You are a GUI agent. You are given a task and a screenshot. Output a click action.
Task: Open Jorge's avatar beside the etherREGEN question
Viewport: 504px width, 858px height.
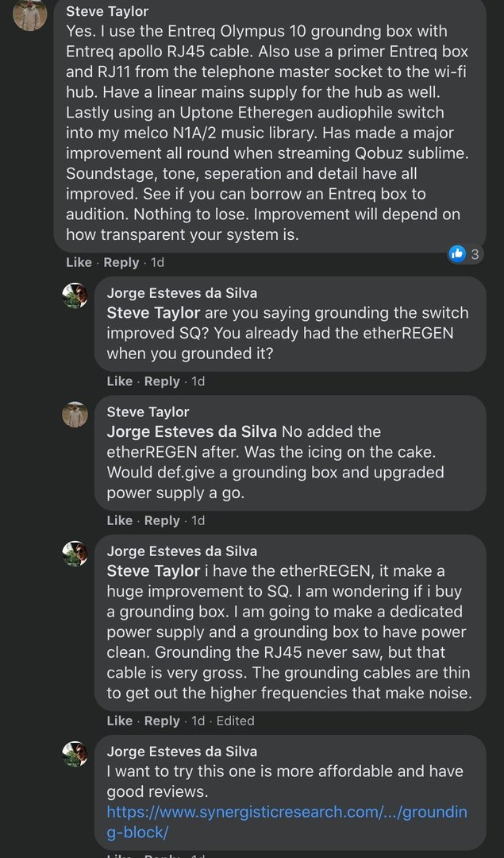[75, 295]
